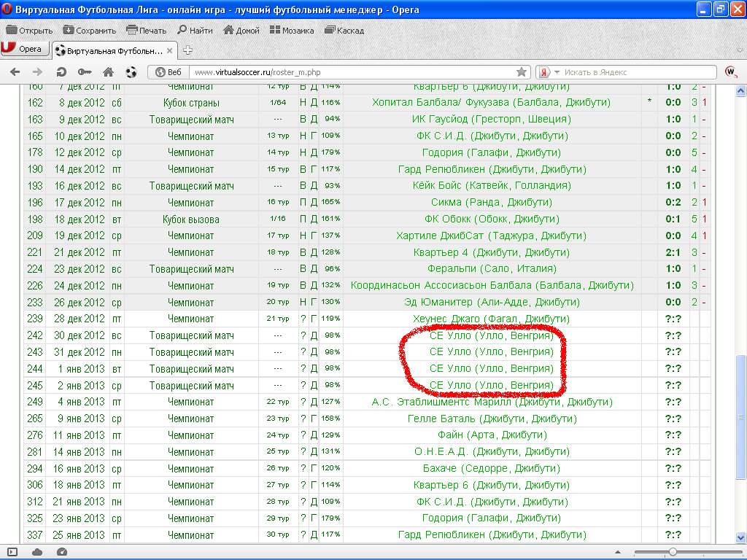This screenshot has width=747, height=560.
Task: Click the vertical scrollbar down arrow
Action: click(741, 538)
